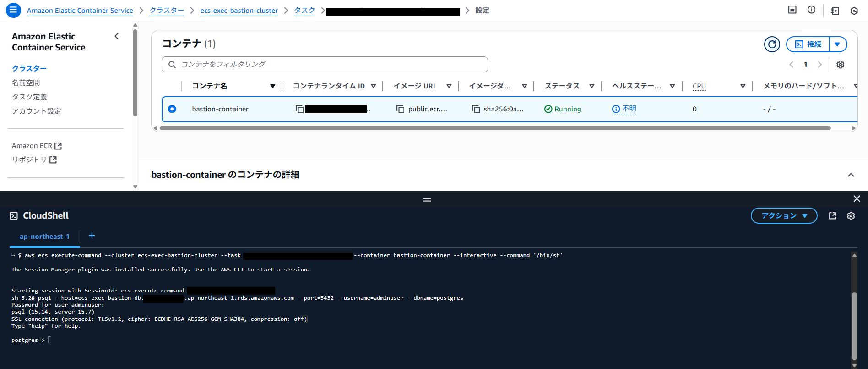Screen dimensions: 868x369
Task: Collapse the Amazon Elastic Container Service sidebar
Action: point(117,36)
